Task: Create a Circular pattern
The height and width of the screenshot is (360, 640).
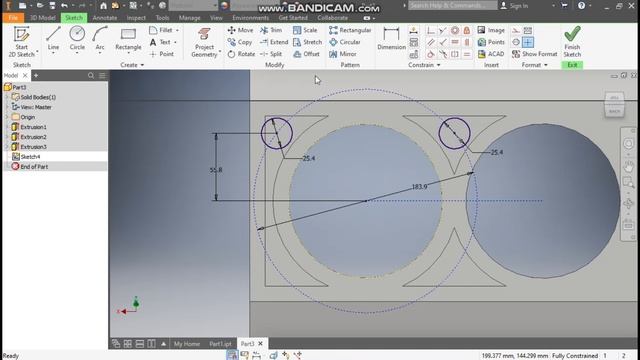Action: pos(345,42)
